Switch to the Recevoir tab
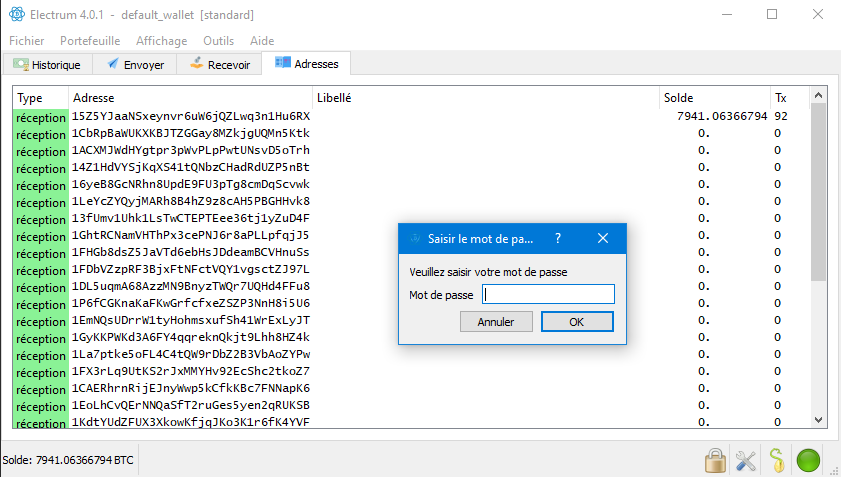 220,64
